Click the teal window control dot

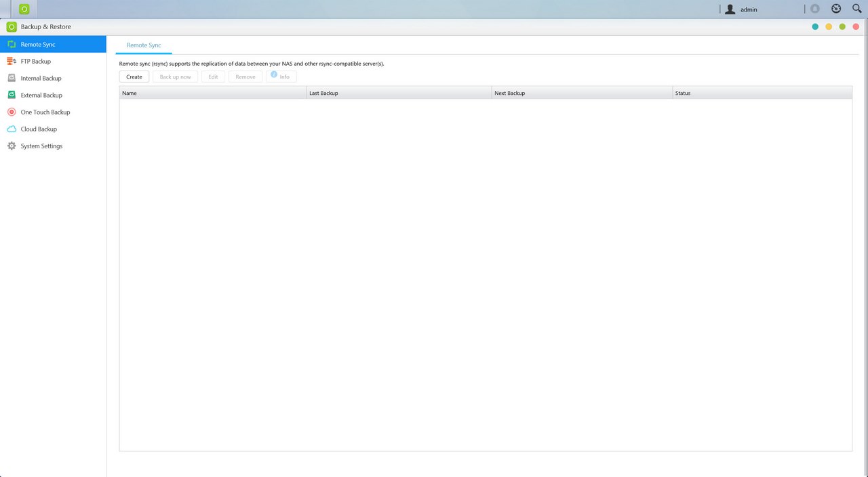pos(815,27)
